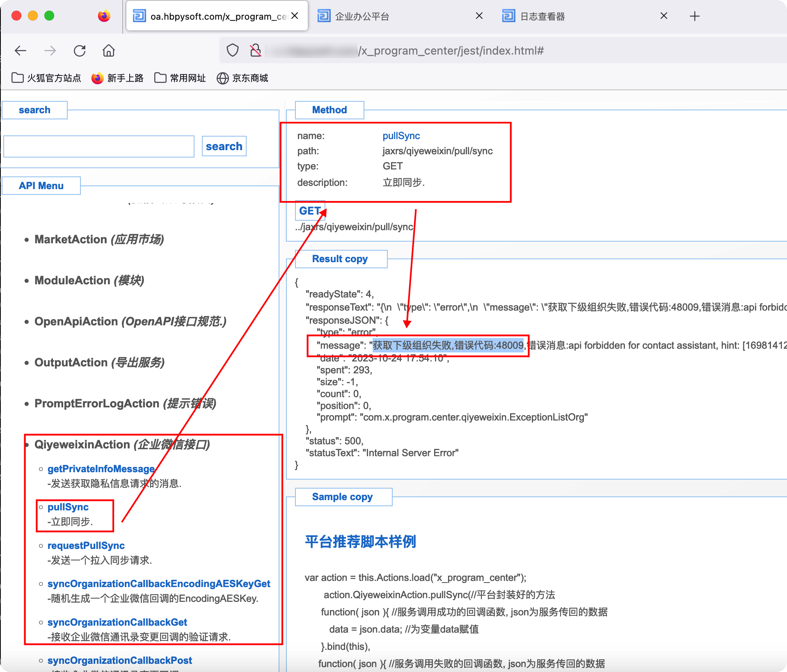This screenshot has width=787, height=672.
Task: Click the "prompt" ExceptionListOrg line
Action: click(x=452, y=417)
